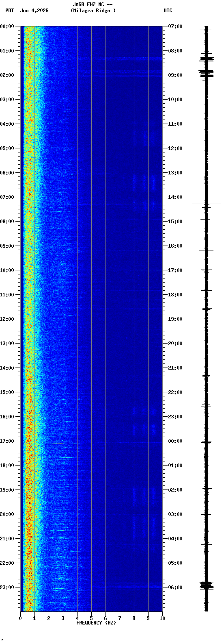
Task: Click the 14:00 PDT time label
Action: tap(7, 368)
